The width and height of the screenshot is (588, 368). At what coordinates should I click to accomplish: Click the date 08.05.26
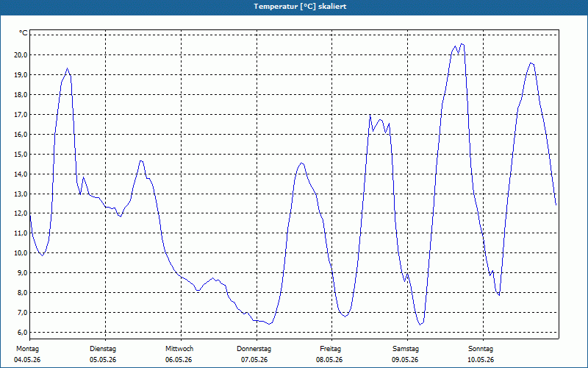point(329,360)
